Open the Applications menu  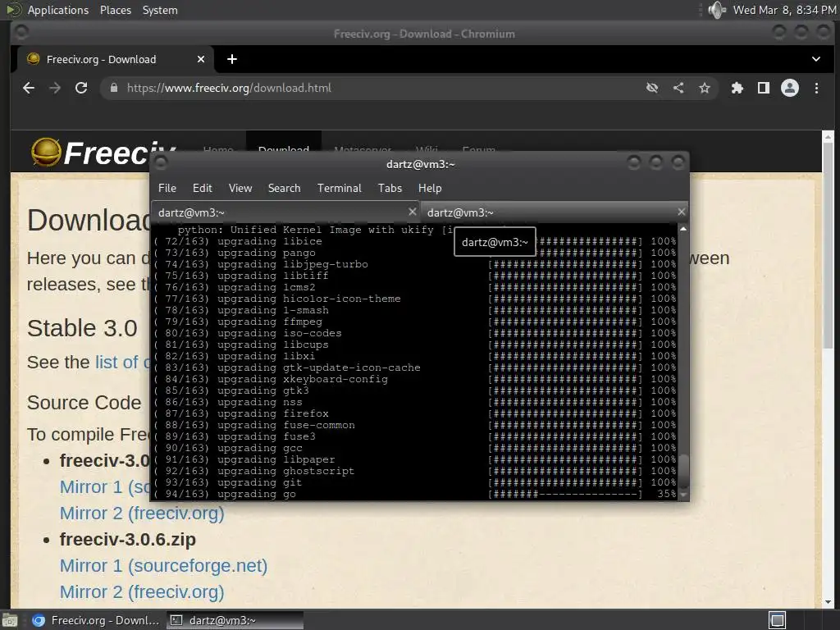(58, 10)
